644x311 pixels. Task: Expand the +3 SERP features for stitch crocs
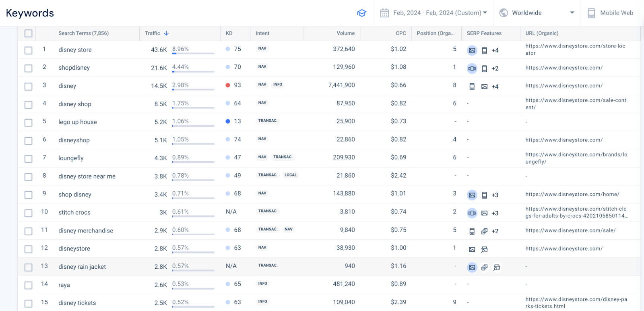495,213
